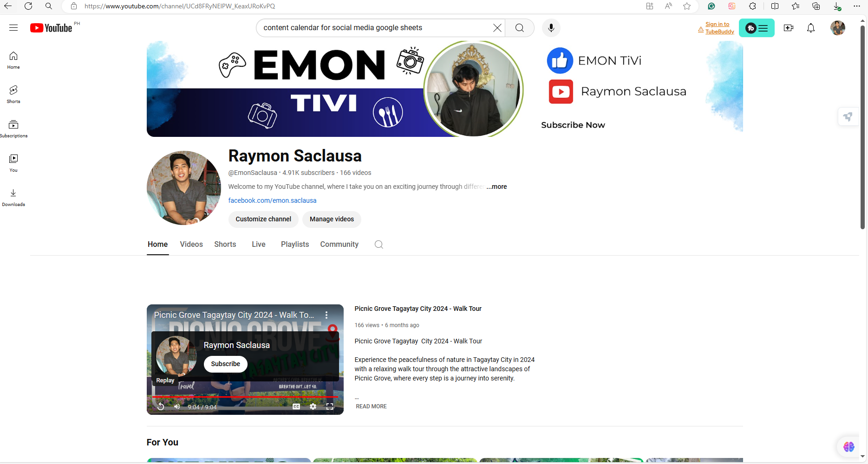
Task: Switch to the Community tab
Action: coord(339,245)
